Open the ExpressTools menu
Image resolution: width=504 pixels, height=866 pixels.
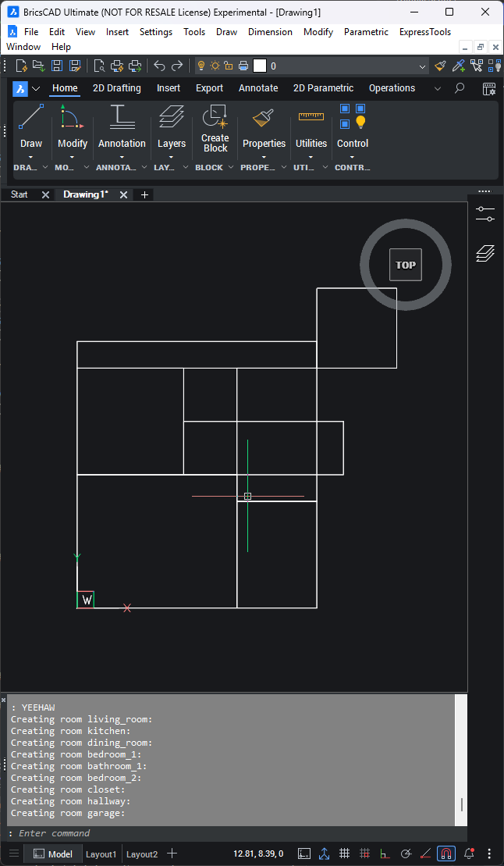coord(424,32)
